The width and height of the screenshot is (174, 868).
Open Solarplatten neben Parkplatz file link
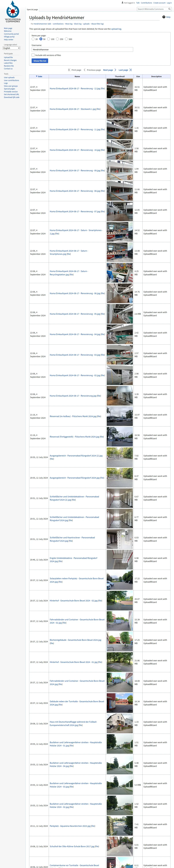click(x=76, y=580)
